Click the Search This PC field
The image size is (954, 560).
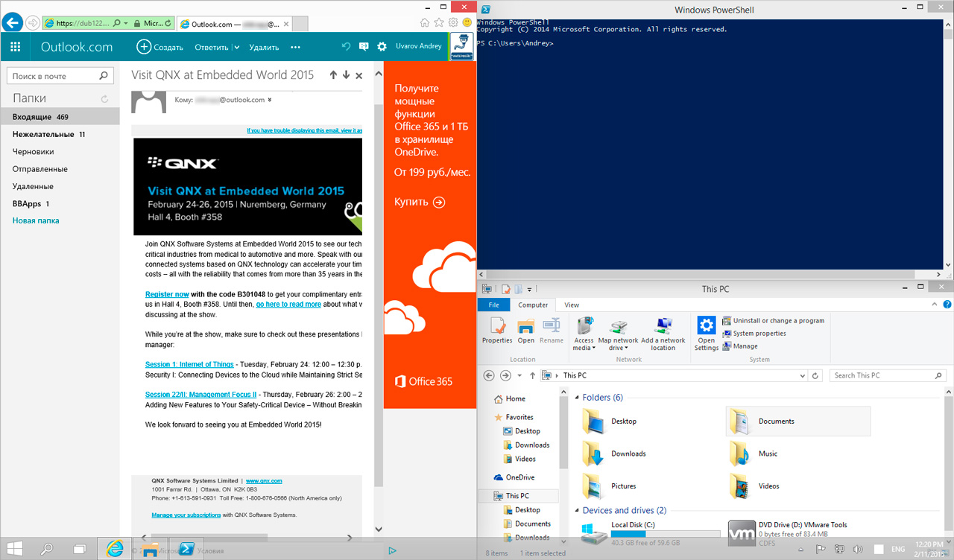(888, 375)
